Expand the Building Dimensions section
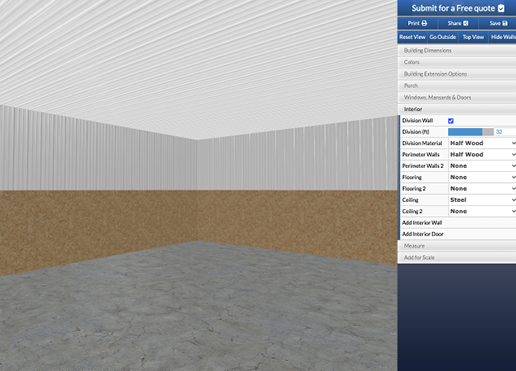The image size is (516, 371). pyautogui.click(x=457, y=50)
